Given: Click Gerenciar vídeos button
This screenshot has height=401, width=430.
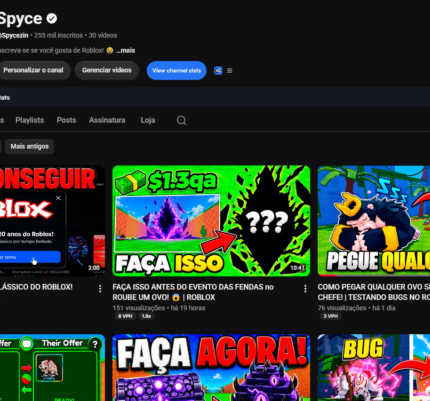Looking at the screenshot, I should point(107,70).
